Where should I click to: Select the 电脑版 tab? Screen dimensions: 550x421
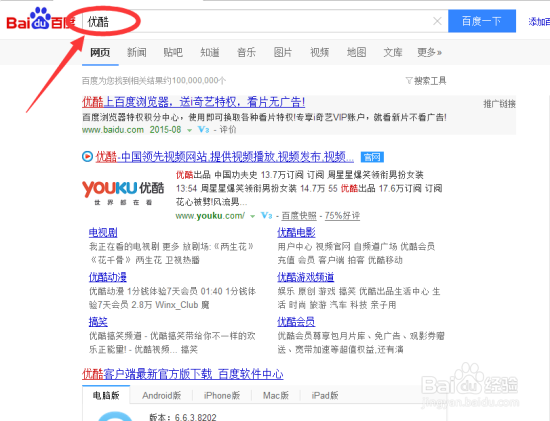click(x=106, y=396)
